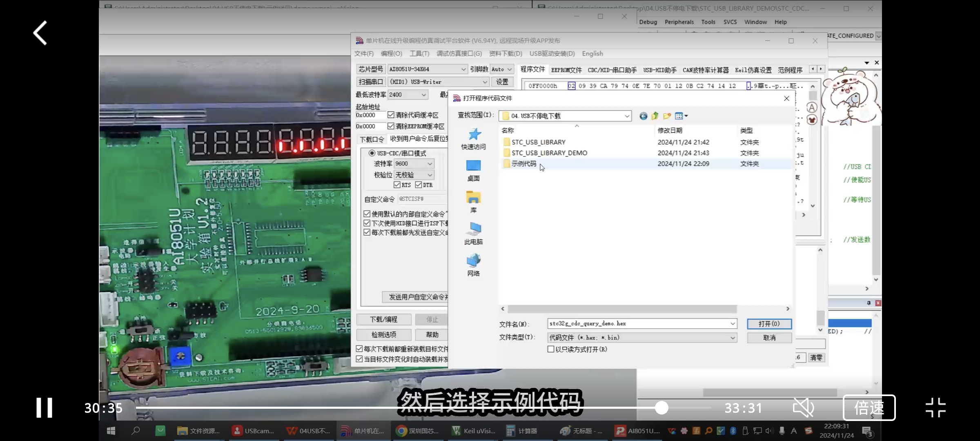Click the 取消 button in file dialog
The width and height of the screenshot is (980, 441).
click(769, 338)
